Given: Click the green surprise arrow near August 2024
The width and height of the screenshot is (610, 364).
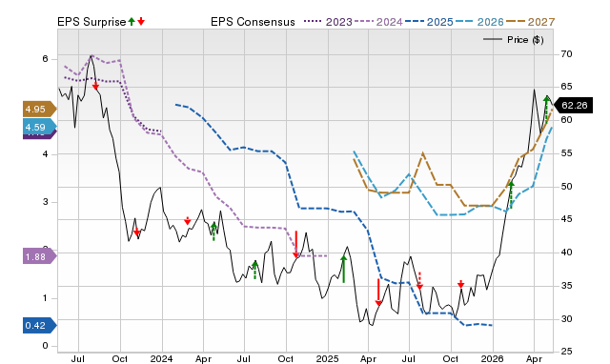Looking at the screenshot, I should pyautogui.click(x=254, y=270).
